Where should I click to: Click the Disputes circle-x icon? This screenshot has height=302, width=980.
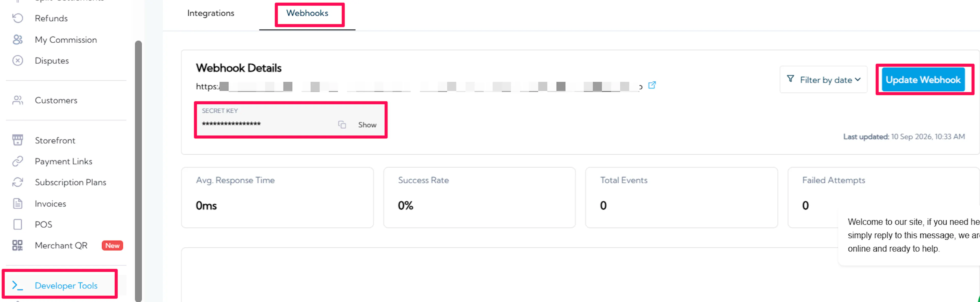(18, 61)
